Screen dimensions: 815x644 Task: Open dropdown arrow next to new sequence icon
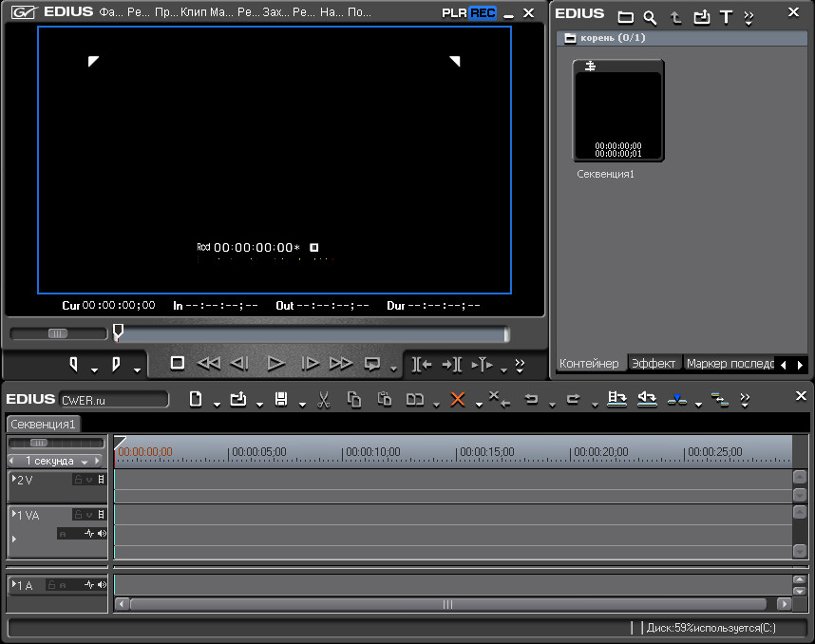tap(217, 404)
